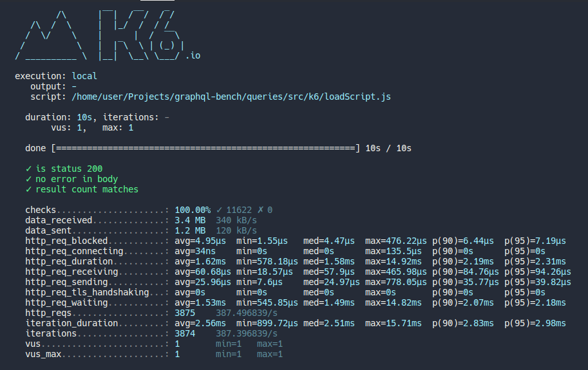Click http_req_blocked 'avg=4.95µs' value
588x370 pixels.
tap(200, 241)
